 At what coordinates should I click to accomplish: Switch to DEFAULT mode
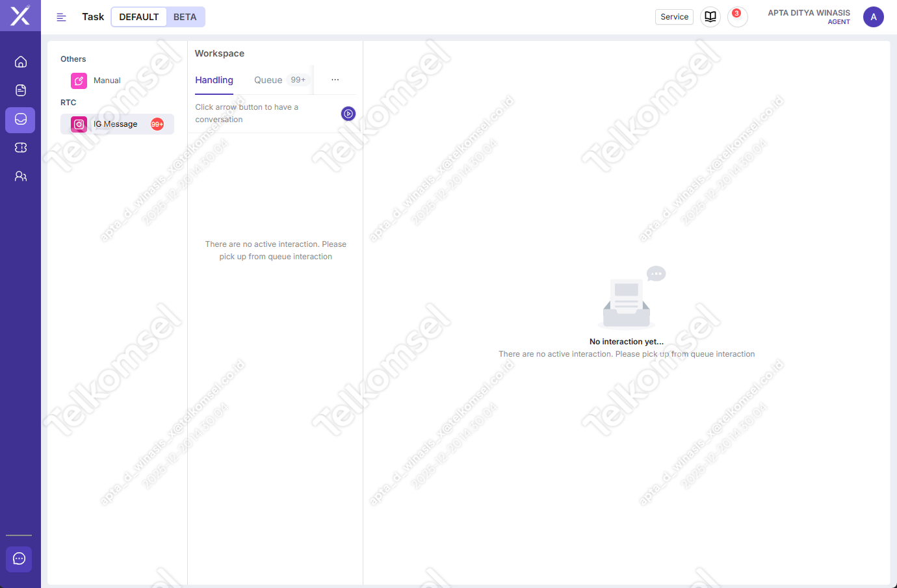pos(139,17)
